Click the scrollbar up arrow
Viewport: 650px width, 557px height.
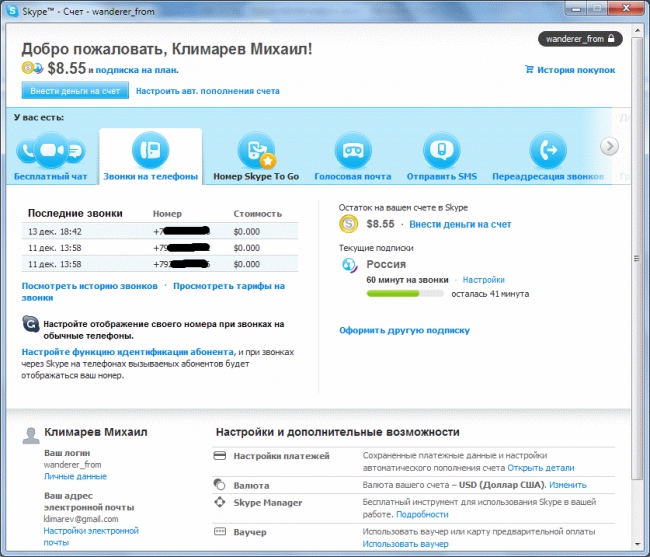(637, 30)
